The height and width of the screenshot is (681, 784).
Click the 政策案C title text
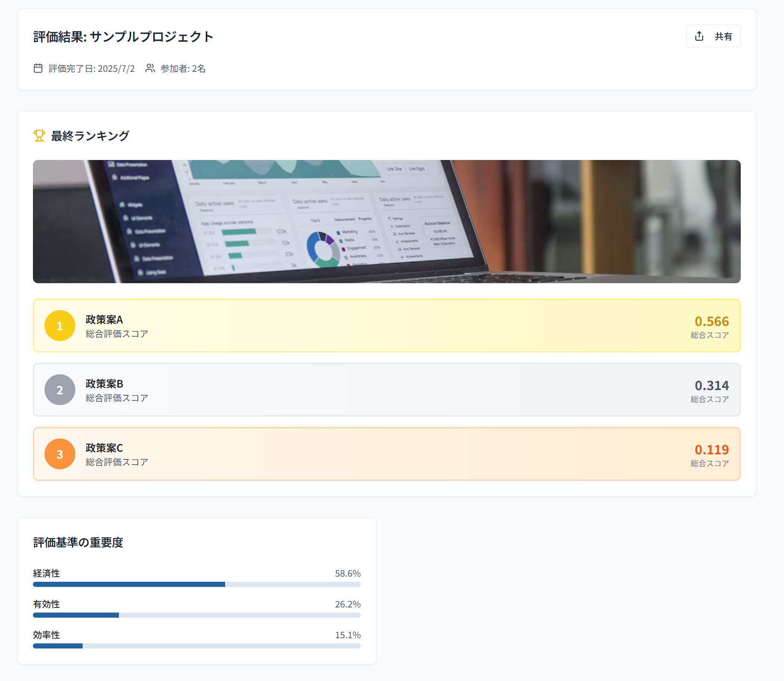point(104,448)
